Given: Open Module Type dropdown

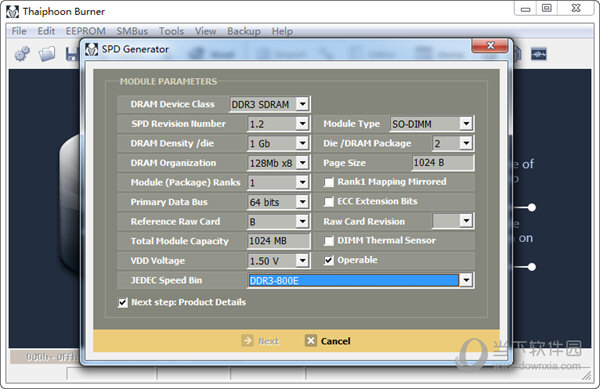Looking at the screenshot, I should [466, 124].
